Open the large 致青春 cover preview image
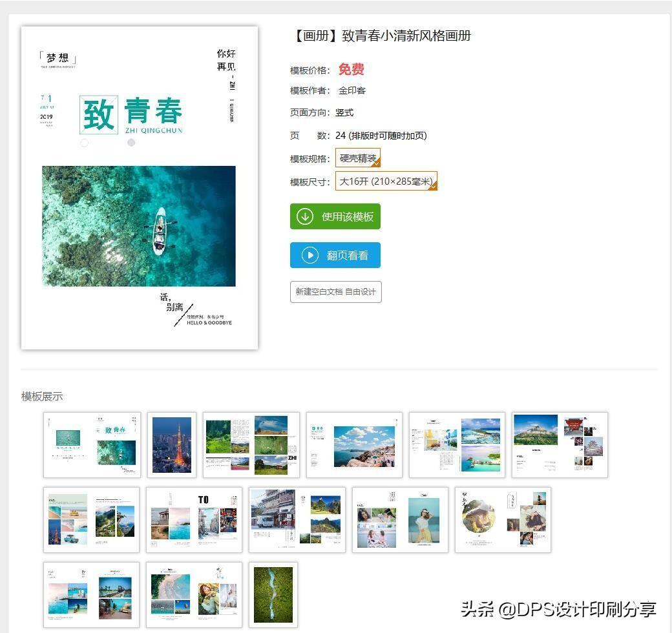Viewport: 672px width, 633px height. (x=139, y=188)
